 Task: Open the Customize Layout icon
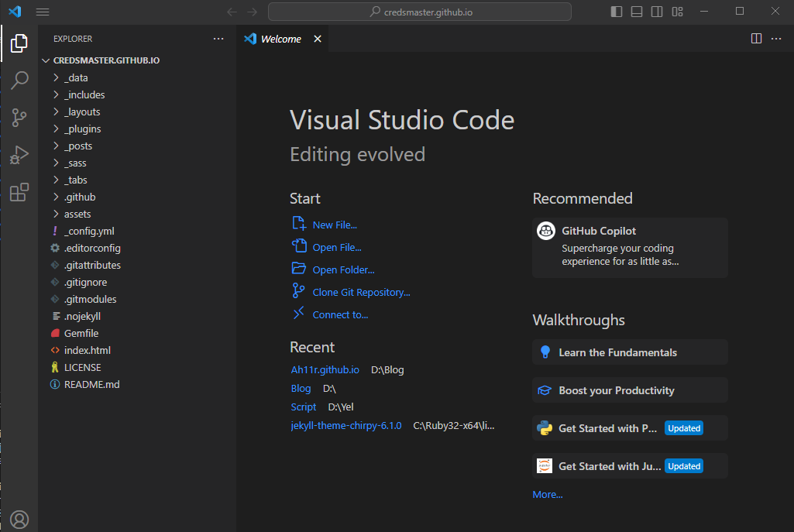click(678, 11)
